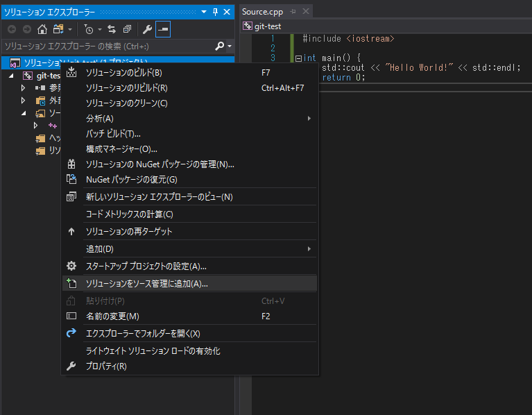Screen dimensions: 532x415
Task: Click the resource files folder icon
Action: (40, 151)
